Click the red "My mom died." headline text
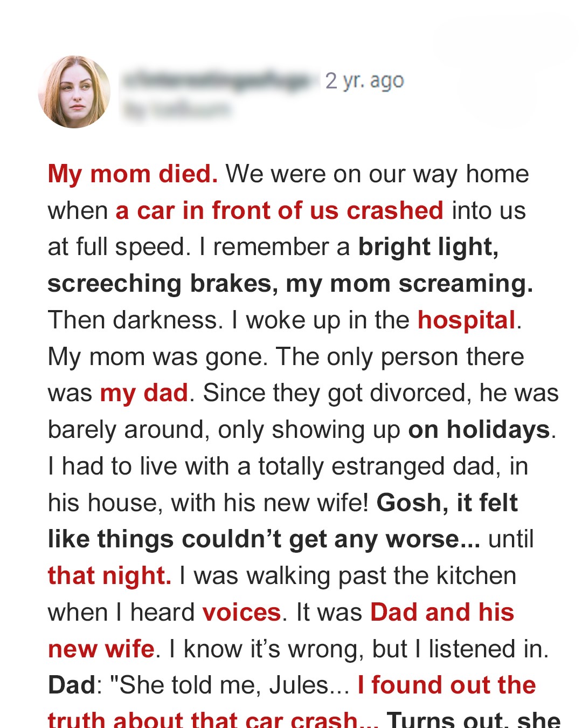Viewport: 582px width, 728px height. tap(133, 174)
